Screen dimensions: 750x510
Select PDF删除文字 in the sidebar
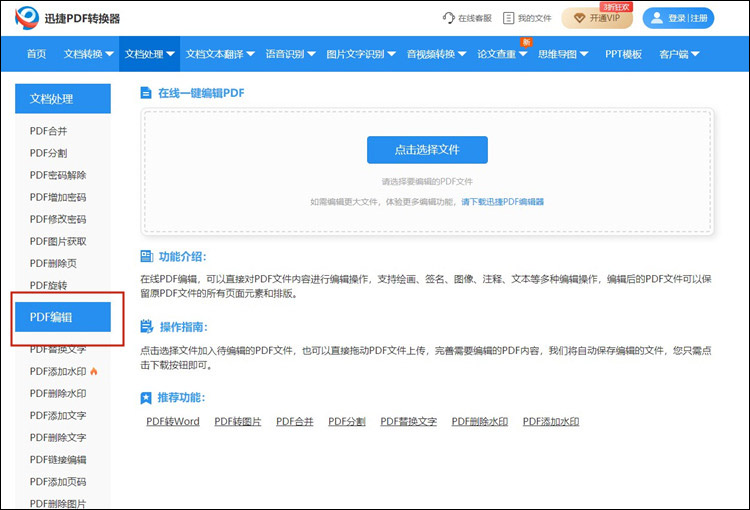pos(58,437)
